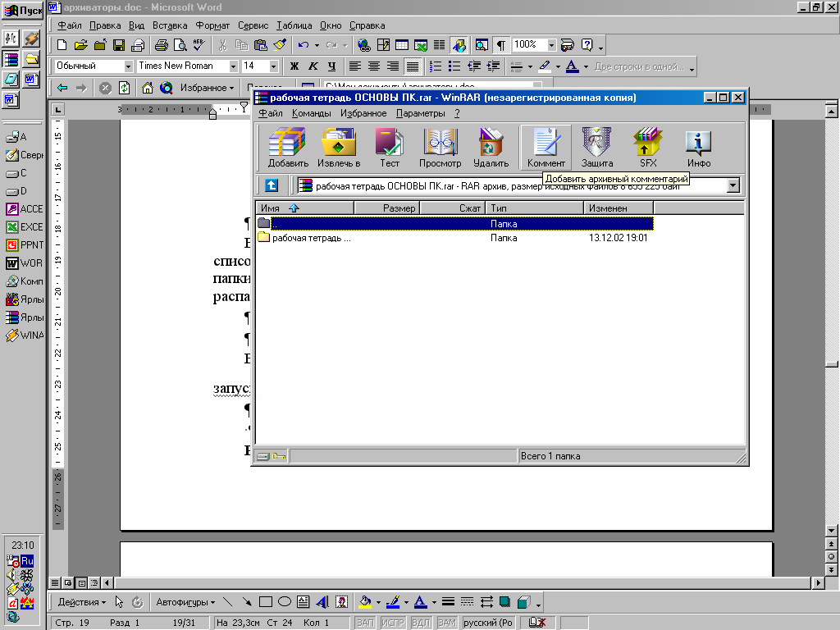
Task: Sort WinRAR list by Тип column
Action: [x=535, y=208]
